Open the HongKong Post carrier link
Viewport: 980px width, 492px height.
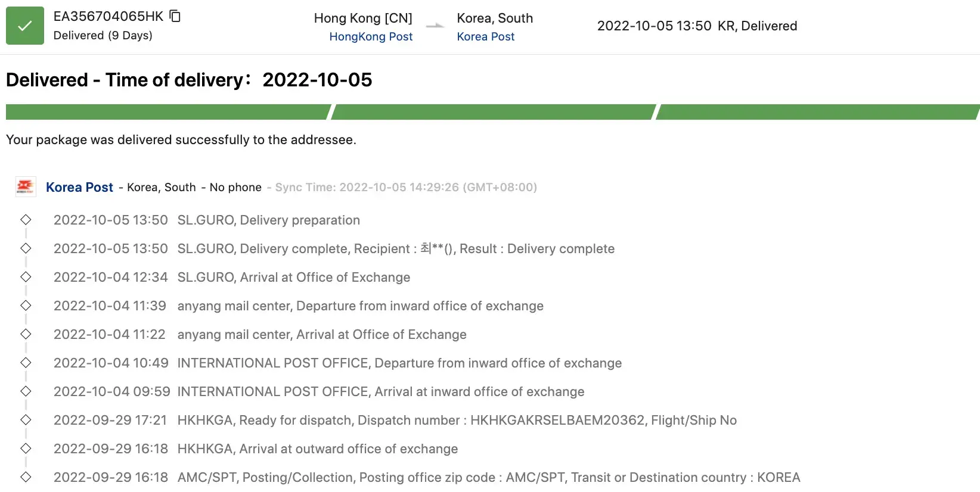(371, 36)
